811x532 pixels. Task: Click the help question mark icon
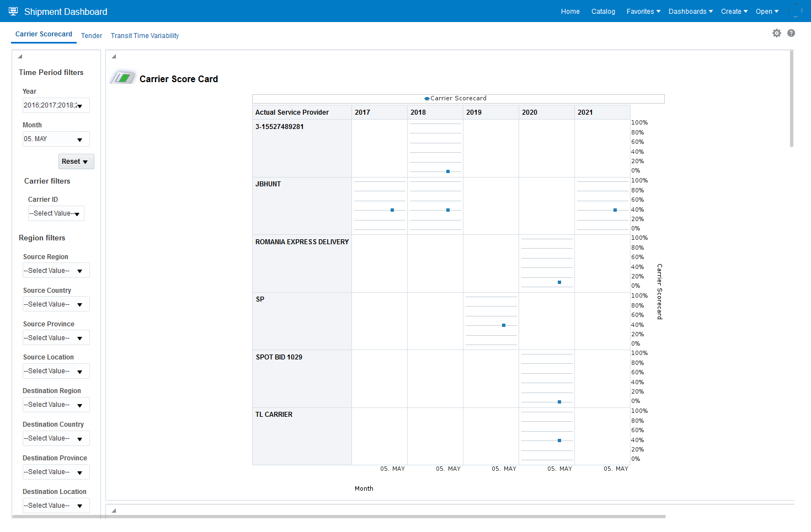pos(791,33)
